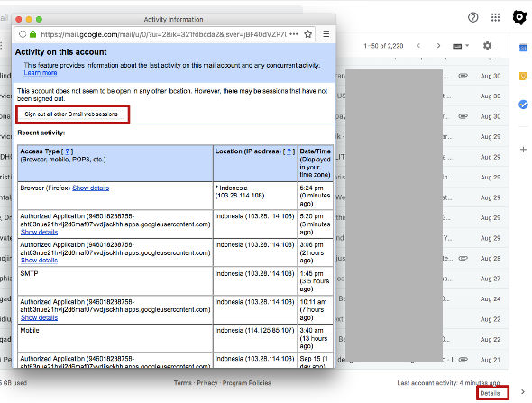Select IP 114.125.85.107 location cell
The image size is (532, 403).
coord(255,338)
